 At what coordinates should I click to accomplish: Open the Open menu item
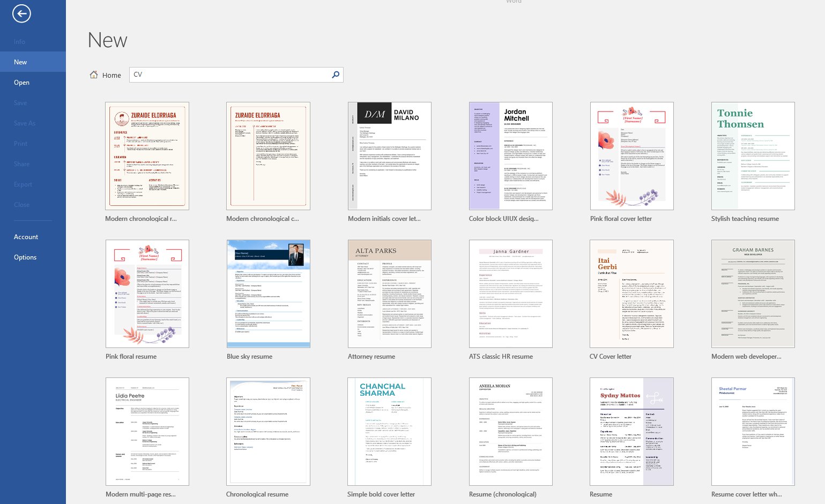pyautogui.click(x=21, y=83)
